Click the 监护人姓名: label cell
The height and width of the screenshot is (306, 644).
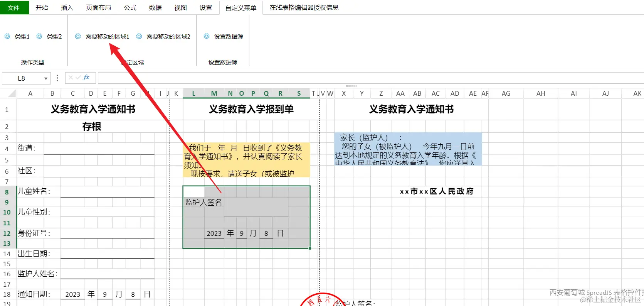pos(38,274)
